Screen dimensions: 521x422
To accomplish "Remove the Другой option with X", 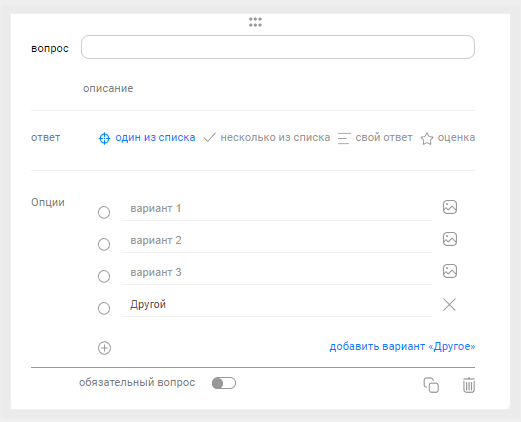I will coord(449,304).
